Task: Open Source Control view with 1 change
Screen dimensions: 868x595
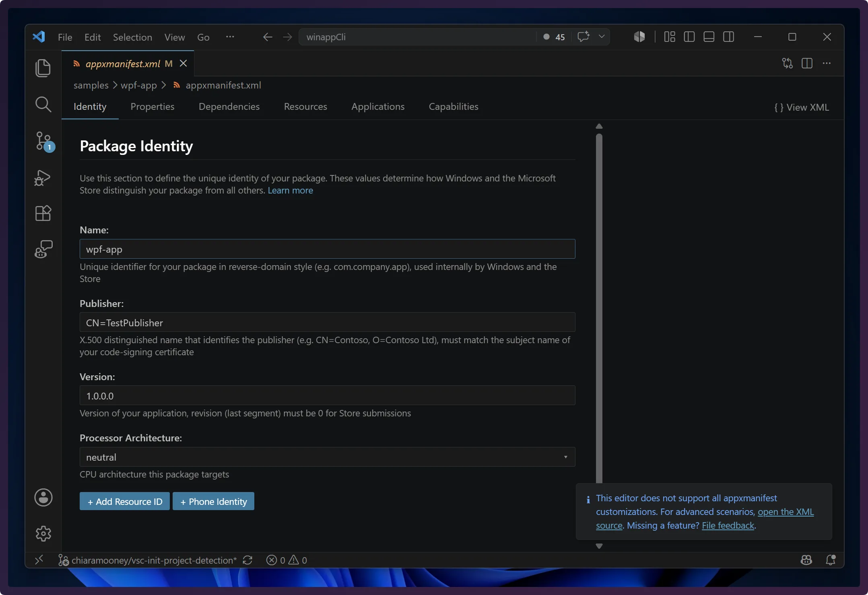Action: click(x=44, y=141)
